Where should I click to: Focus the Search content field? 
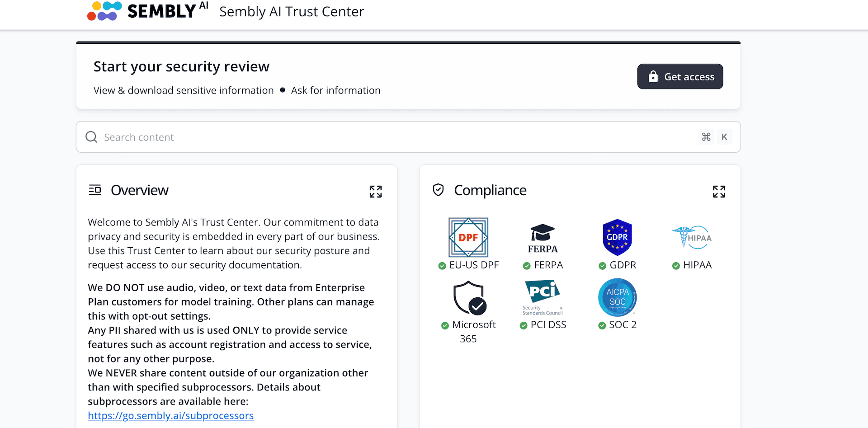tap(408, 137)
